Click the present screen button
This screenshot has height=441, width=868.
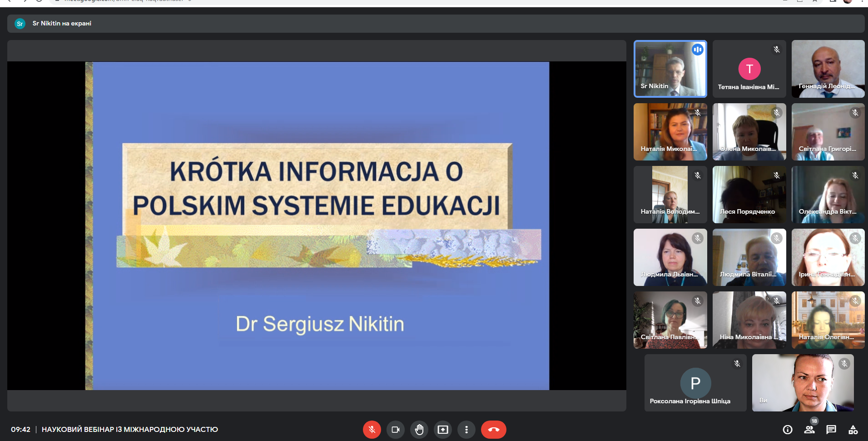coord(442,430)
